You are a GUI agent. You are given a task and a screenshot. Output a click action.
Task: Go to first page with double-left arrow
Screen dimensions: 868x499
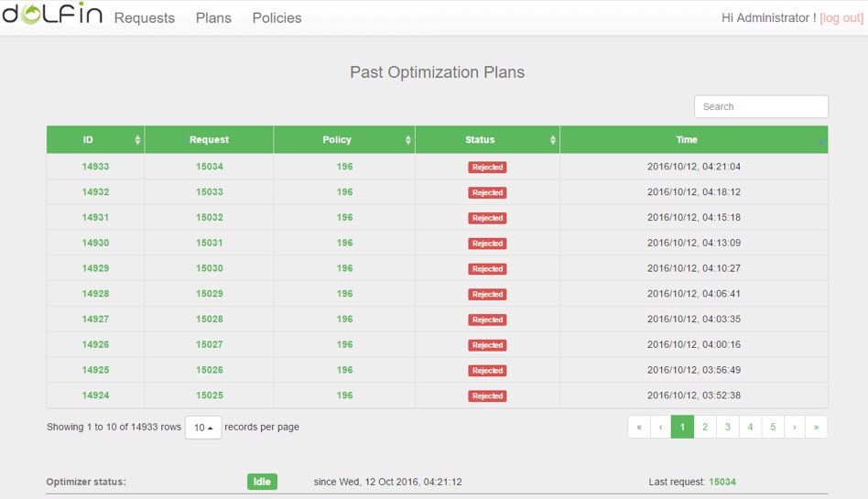(639, 427)
